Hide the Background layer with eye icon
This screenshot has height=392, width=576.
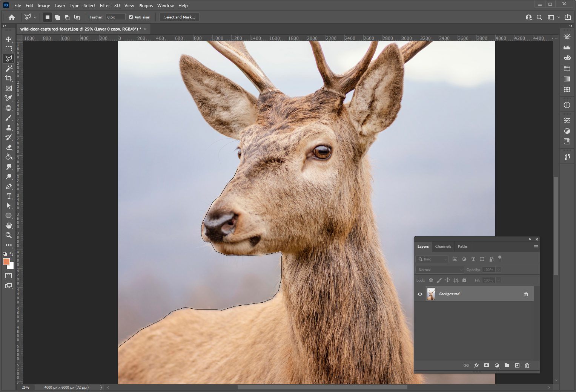[420, 294]
